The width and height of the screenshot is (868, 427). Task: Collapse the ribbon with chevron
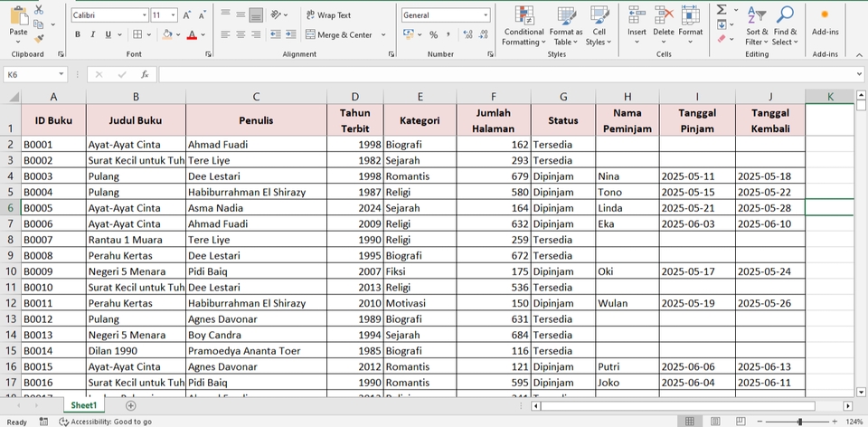tap(859, 54)
